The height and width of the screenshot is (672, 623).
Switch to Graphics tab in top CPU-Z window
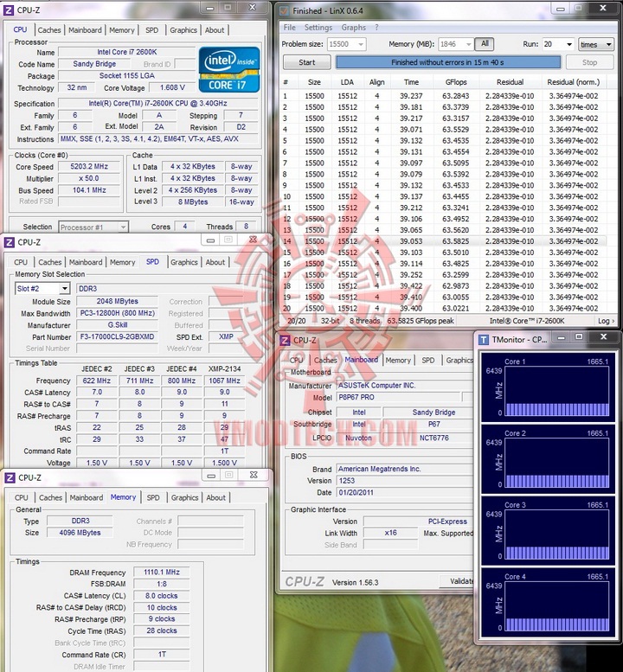click(183, 30)
